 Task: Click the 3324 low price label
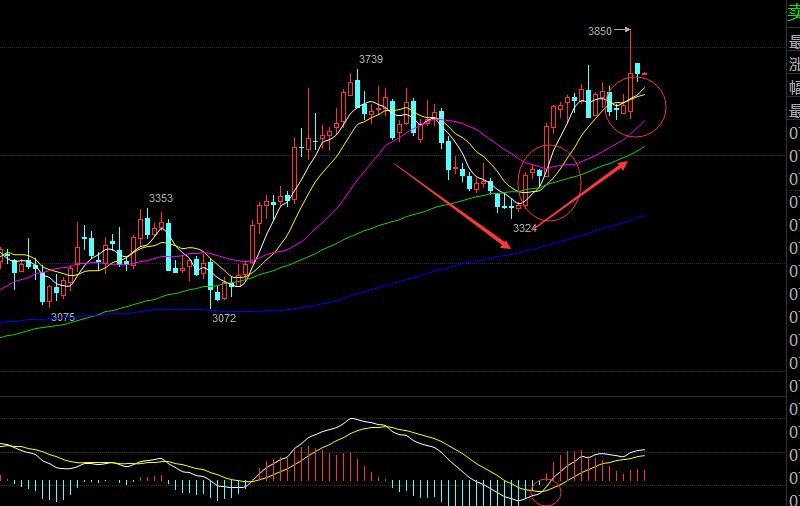pyautogui.click(x=525, y=229)
